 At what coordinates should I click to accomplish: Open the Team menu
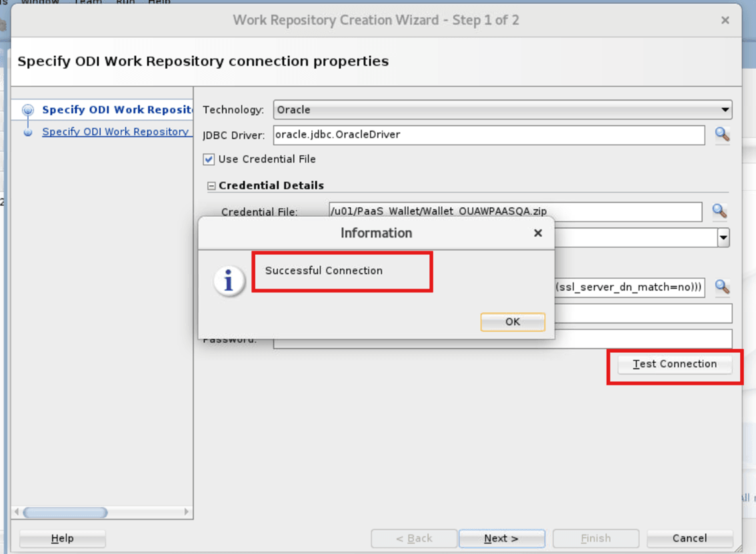(87, 3)
